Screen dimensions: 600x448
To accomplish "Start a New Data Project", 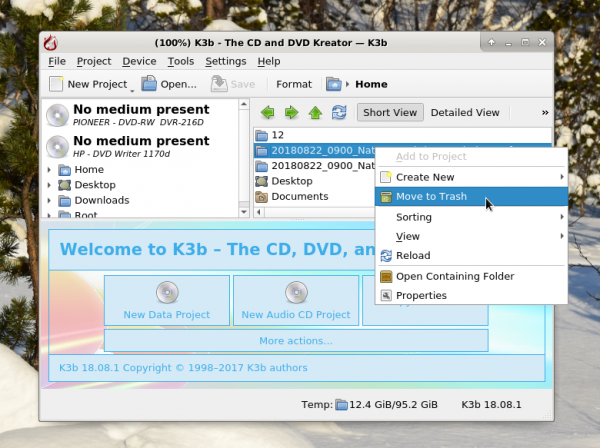I will (167, 300).
